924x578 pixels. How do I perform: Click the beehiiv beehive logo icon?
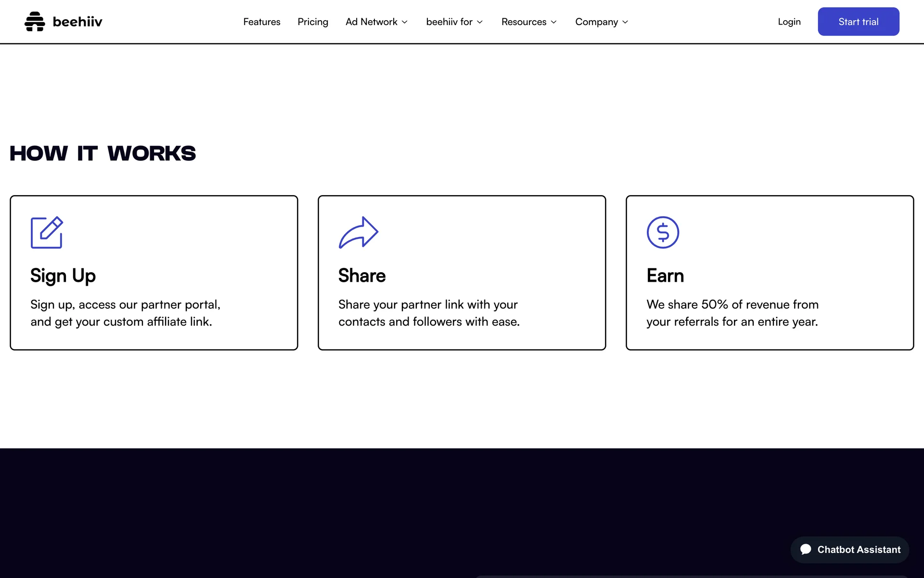(35, 22)
